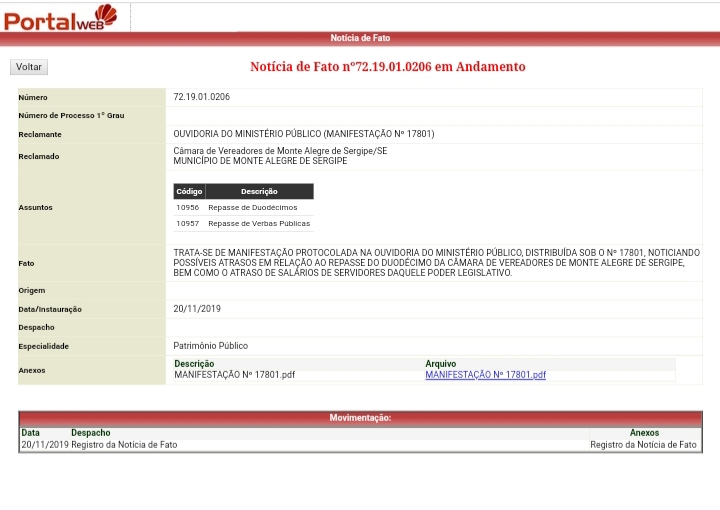The image size is (720, 510).
Task: Click the Código column header in Assuntos
Action: click(x=189, y=191)
